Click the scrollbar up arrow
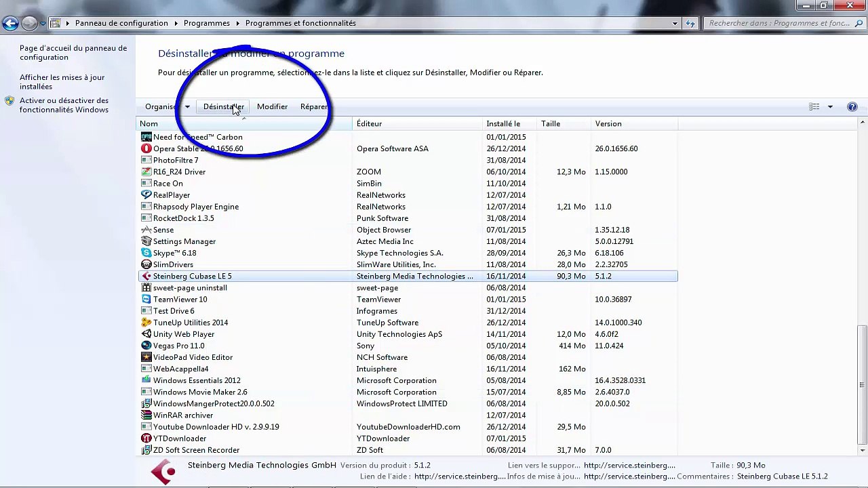The height and width of the screenshot is (488, 868). pos(862,123)
